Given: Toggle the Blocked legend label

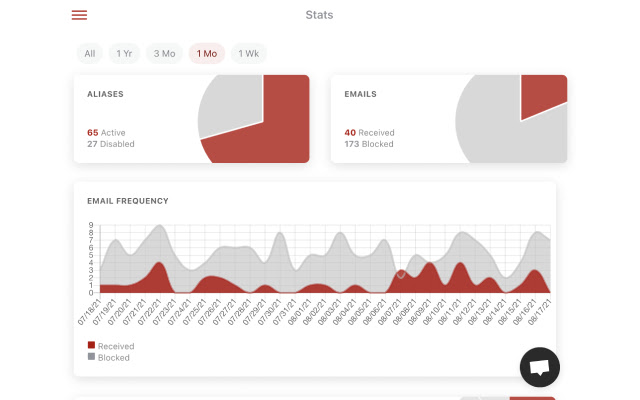Looking at the screenshot, I should [x=113, y=358].
